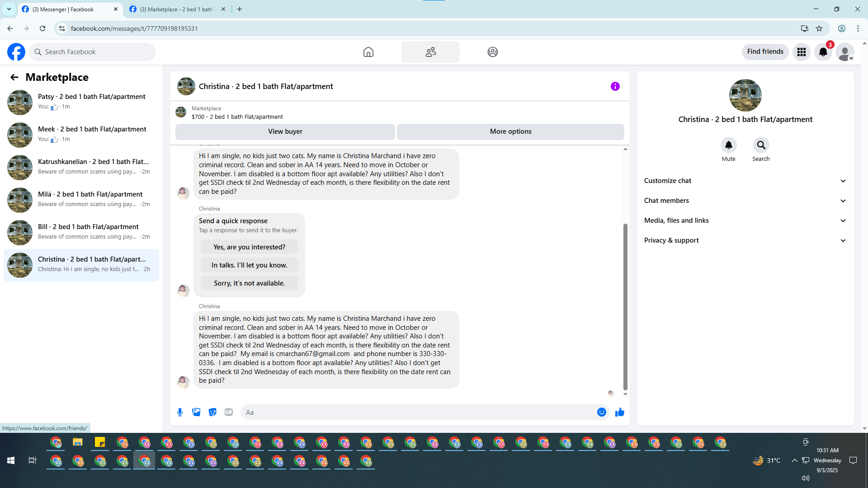
Task: Attach a photo using the image icon
Action: 196,412
